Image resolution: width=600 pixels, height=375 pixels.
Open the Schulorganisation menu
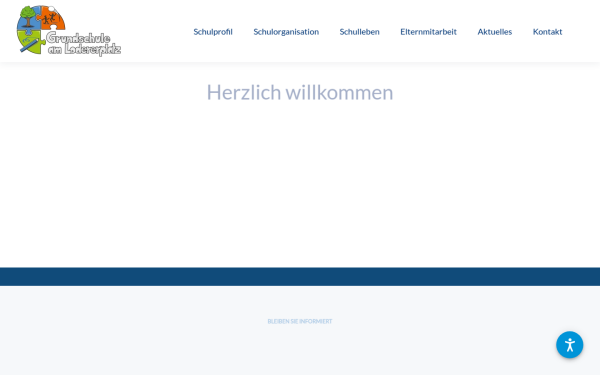286,32
